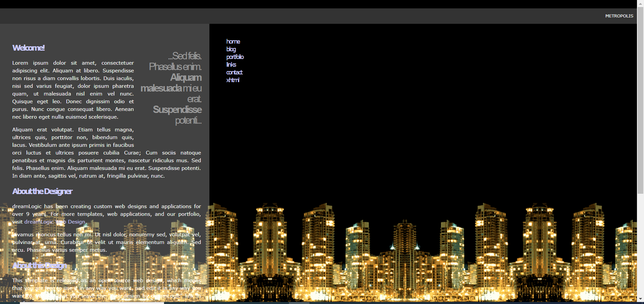Visit the dreamLogic Web Design link
Screen dimensions: 644x304
pos(55,222)
